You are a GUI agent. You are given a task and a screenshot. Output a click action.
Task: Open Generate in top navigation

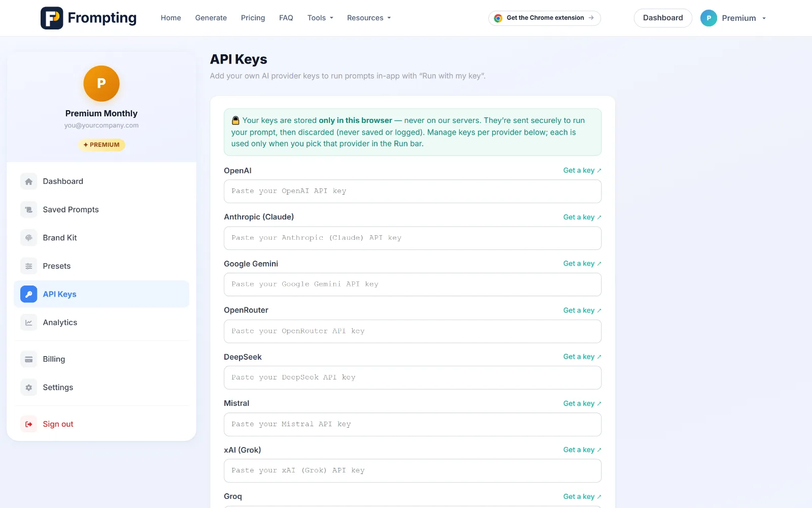click(211, 18)
